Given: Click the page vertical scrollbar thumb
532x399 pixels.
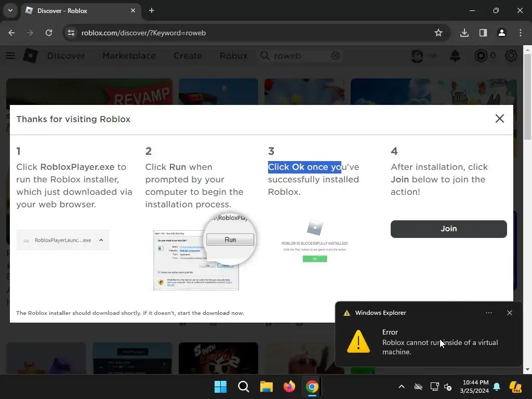Looking at the screenshot, I should (x=527, y=97).
